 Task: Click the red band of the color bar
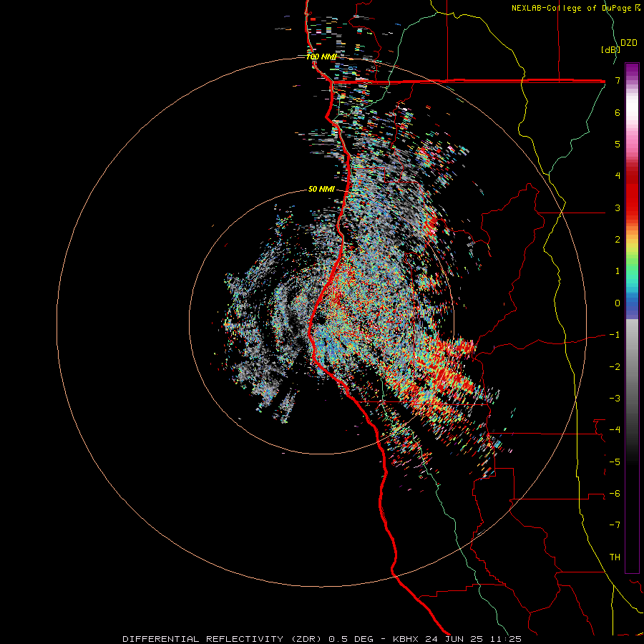632,193
